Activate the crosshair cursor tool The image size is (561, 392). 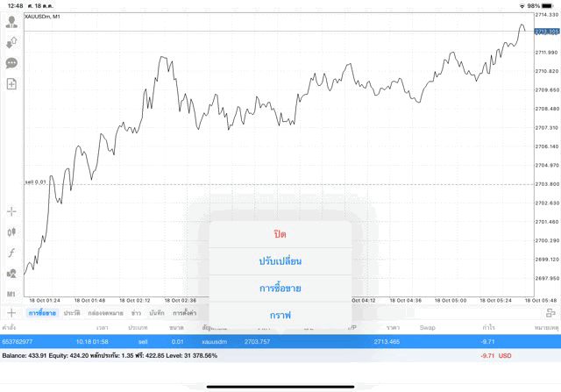pos(12,211)
